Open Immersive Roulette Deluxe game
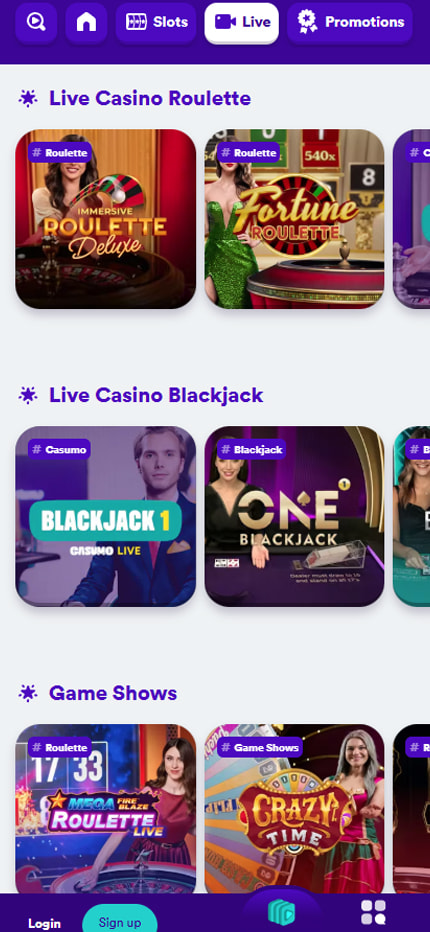This screenshot has height=932, width=430. 105,219
